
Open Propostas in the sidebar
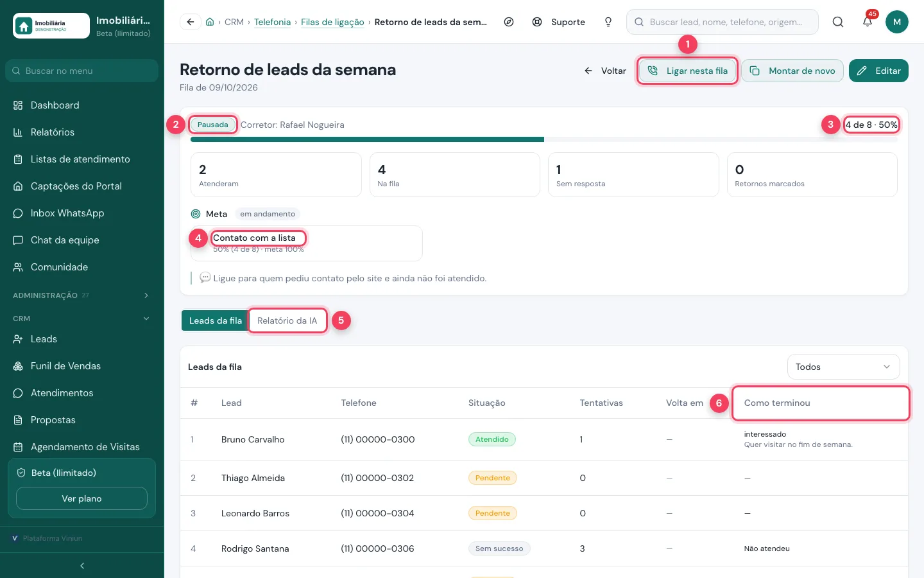click(82, 420)
